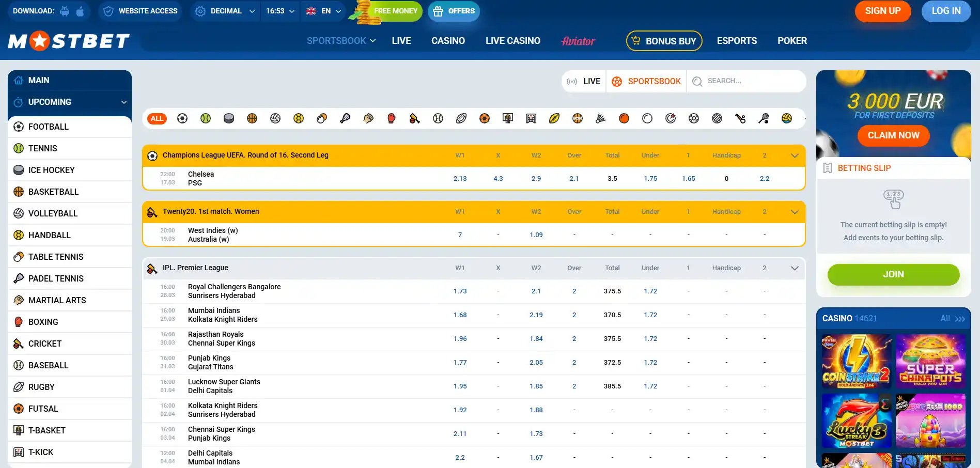Click the All casino games link
The height and width of the screenshot is (468, 980).
[x=952, y=319]
